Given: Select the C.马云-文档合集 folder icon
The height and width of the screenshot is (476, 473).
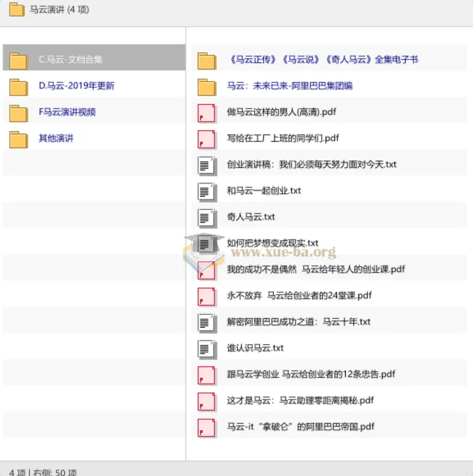Looking at the screenshot, I should (18, 61).
